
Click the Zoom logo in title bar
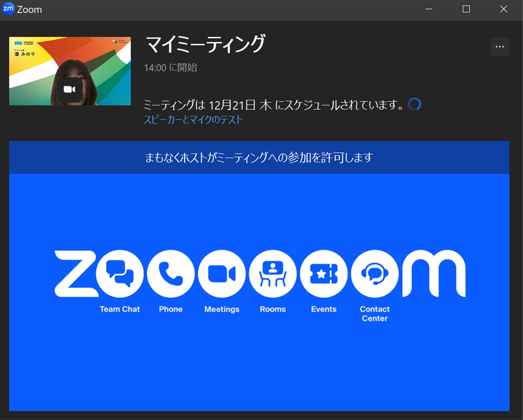pyautogui.click(x=8, y=9)
